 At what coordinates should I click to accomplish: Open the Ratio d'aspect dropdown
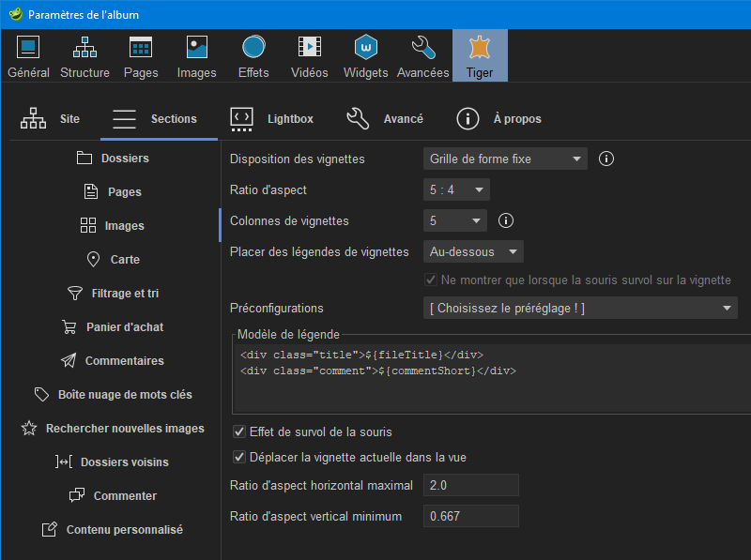pyautogui.click(x=455, y=190)
